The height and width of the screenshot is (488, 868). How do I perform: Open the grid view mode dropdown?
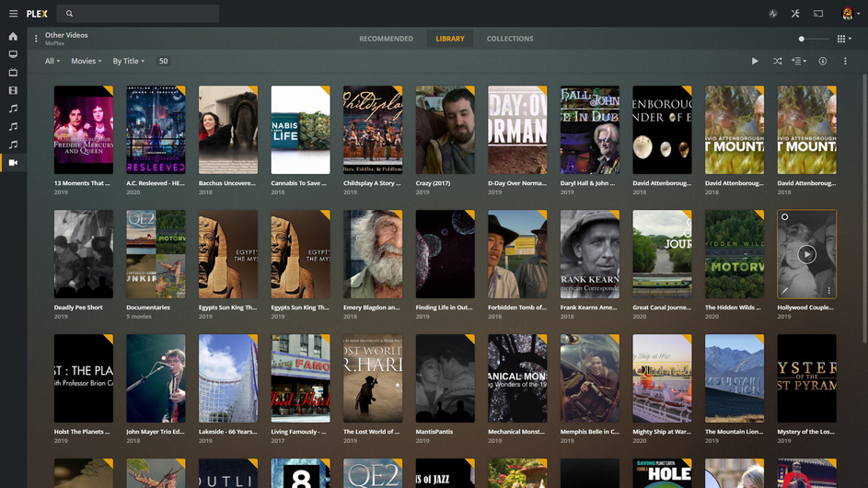point(844,39)
